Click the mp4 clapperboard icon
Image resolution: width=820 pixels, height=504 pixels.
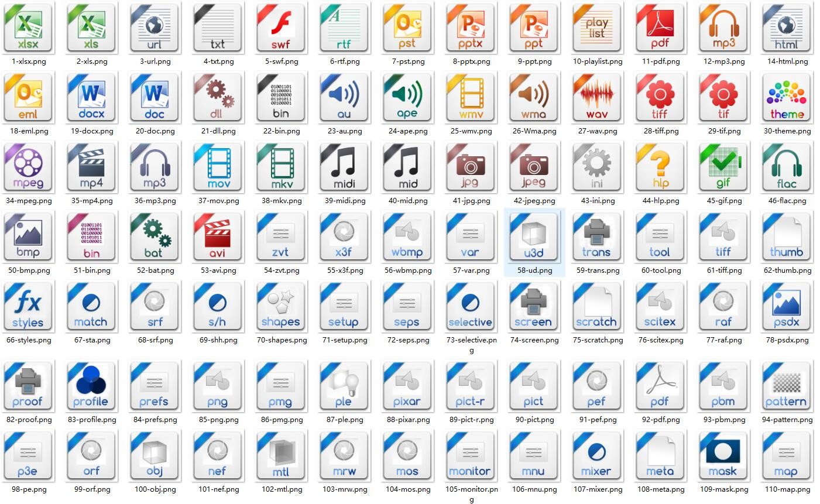coord(91,167)
